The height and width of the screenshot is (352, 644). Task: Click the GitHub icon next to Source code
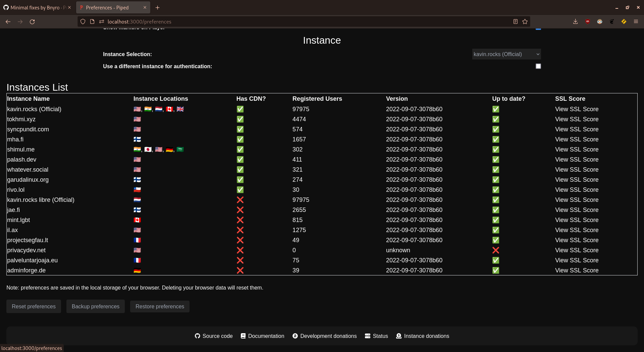point(197,336)
